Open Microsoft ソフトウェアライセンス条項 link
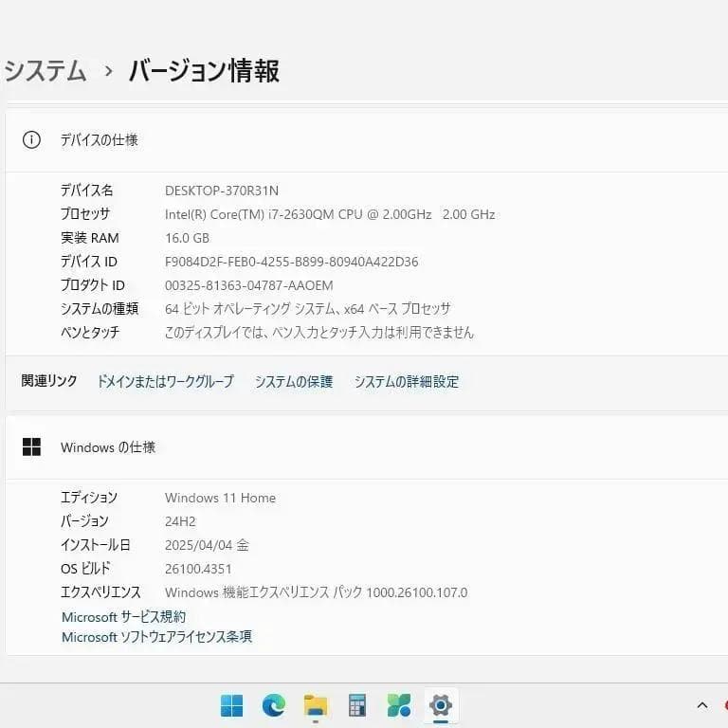The width and height of the screenshot is (728, 728). [x=157, y=637]
